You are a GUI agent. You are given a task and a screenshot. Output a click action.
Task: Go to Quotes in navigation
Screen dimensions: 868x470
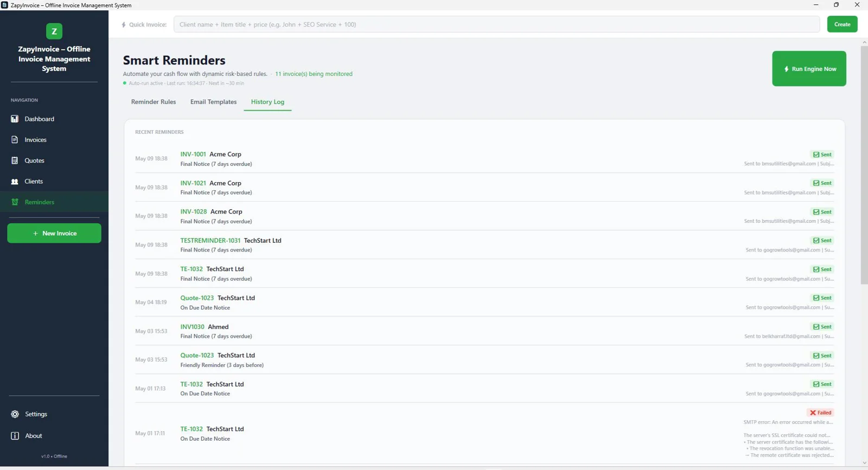pos(54,160)
